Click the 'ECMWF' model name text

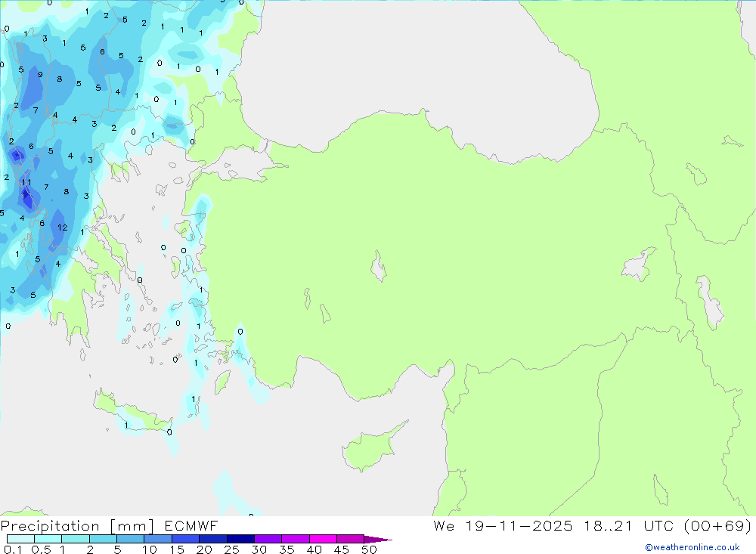coord(191,526)
